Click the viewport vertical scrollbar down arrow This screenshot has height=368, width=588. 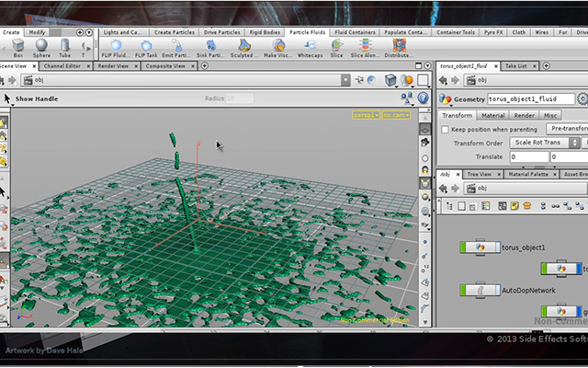pos(424,322)
